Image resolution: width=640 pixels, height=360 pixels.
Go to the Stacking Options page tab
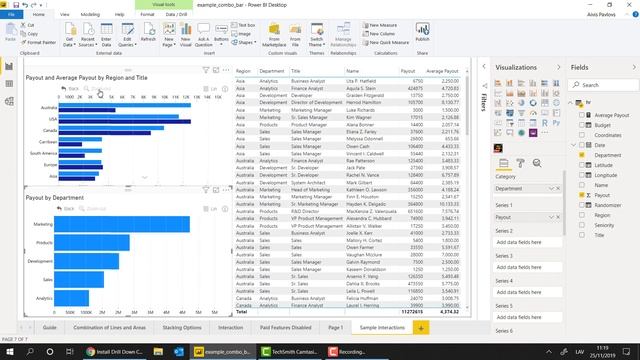coord(182,327)
